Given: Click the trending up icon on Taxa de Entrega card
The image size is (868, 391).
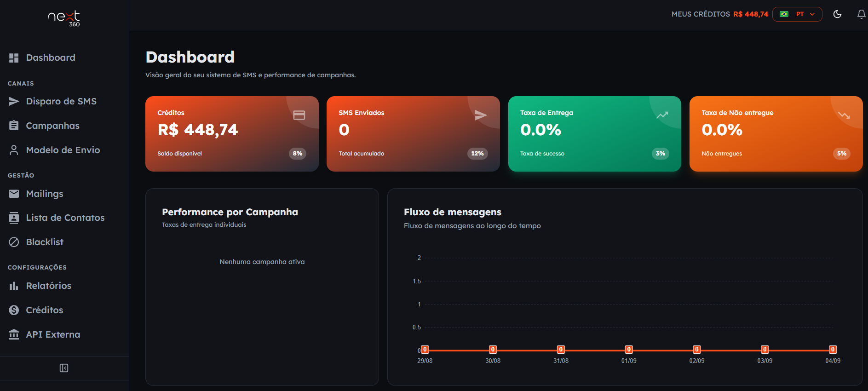Looking at the screenshot, I should click(662, 115).
